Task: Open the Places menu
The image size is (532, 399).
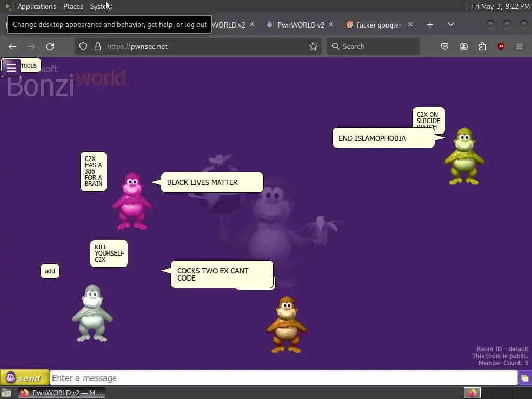Action: pyautogui.click(x=73, y=6)
